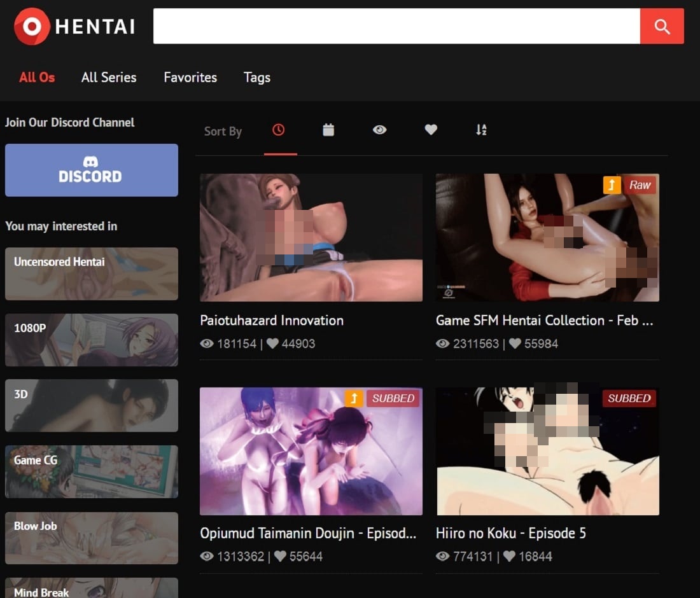Click the site logo icon in the header
This screenshot has width=700, height=598.
click(x=32, y=26)
